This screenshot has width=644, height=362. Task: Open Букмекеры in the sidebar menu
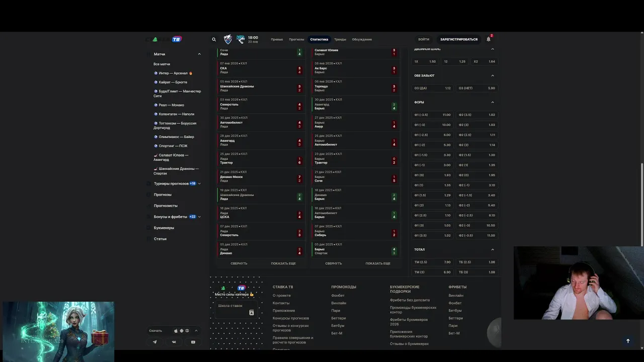[164, 228]
